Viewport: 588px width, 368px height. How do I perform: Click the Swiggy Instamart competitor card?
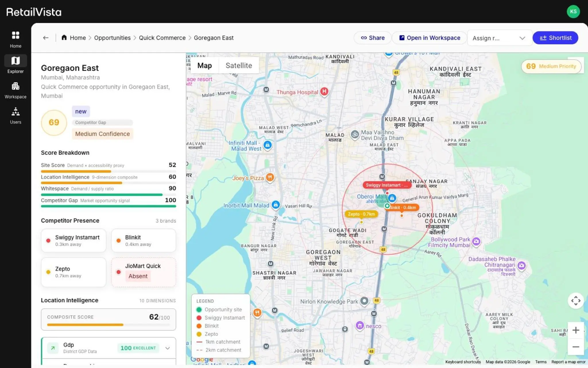[73, 240]
